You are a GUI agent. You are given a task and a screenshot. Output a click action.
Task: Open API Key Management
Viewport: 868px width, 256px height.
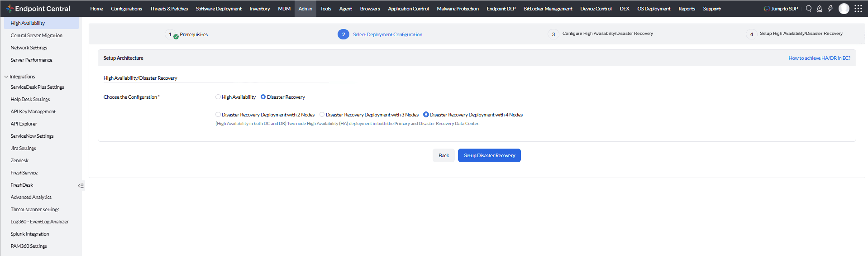pyautogui.click(x=33, y=111)
